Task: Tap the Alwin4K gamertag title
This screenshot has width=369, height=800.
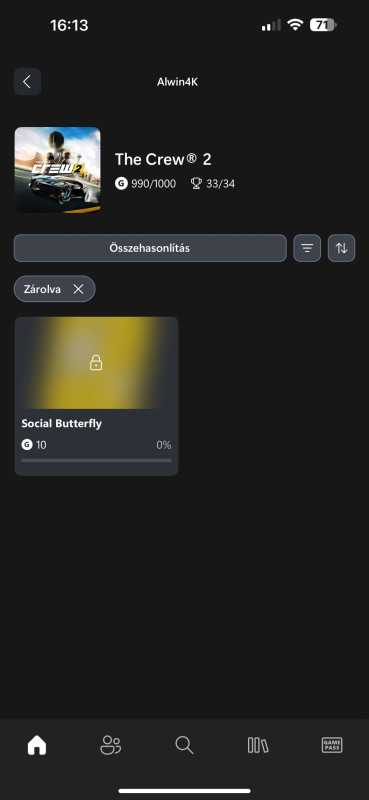Action: pyautogui.click(x=177, y=82)
